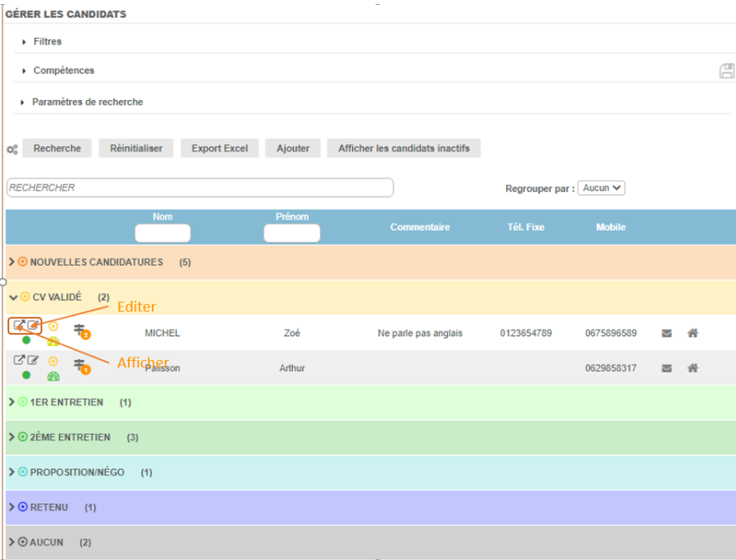Click the Afficher (view) icon for MICHEL

pos(19,326)
